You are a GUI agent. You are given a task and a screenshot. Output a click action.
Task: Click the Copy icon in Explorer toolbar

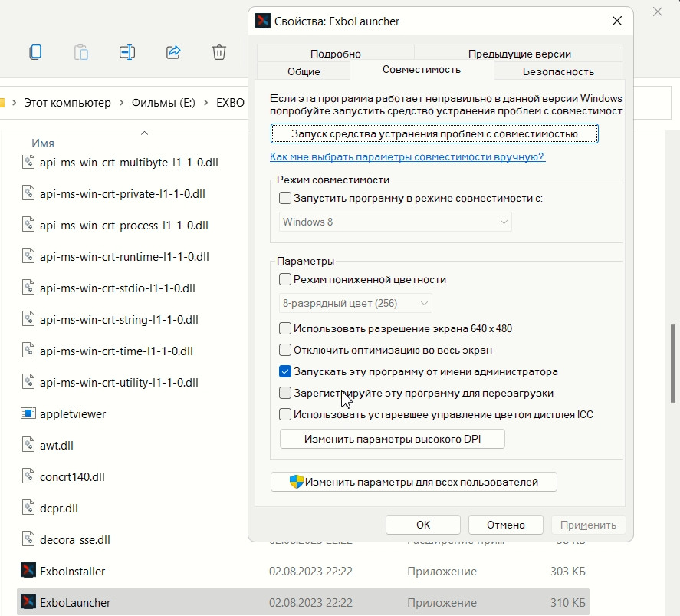click(x=35, y=52)
